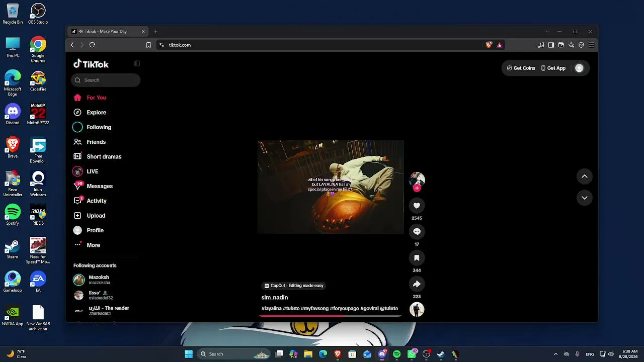Screen dimensions: 644x362
Task: Share the video using the arrow icon
Action: [417, 284]
